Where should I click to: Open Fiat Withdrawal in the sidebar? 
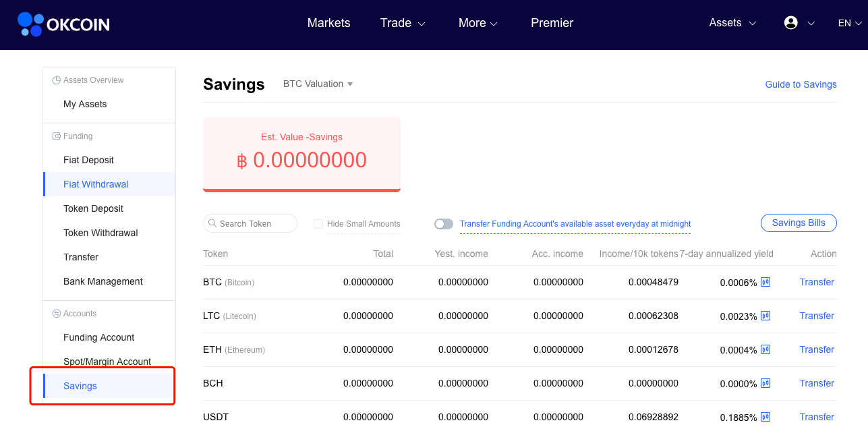tap(109, 184)
